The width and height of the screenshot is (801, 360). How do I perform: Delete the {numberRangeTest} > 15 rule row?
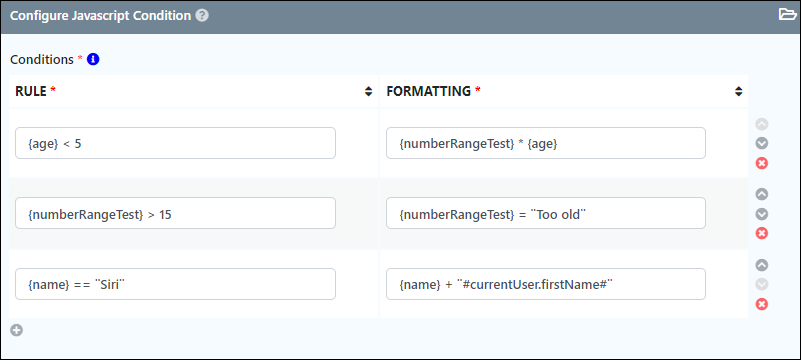point(762,233)
